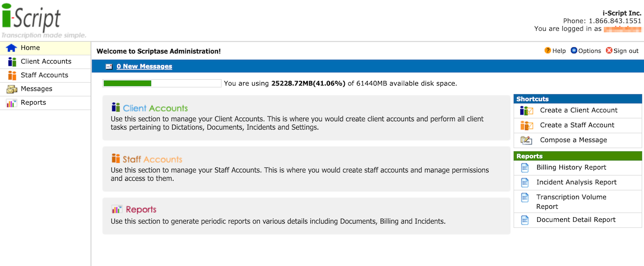This screenshot has height=266, width=644.
Task: Open Client Accounts from the sidebar menu
Action: [46, 61]
